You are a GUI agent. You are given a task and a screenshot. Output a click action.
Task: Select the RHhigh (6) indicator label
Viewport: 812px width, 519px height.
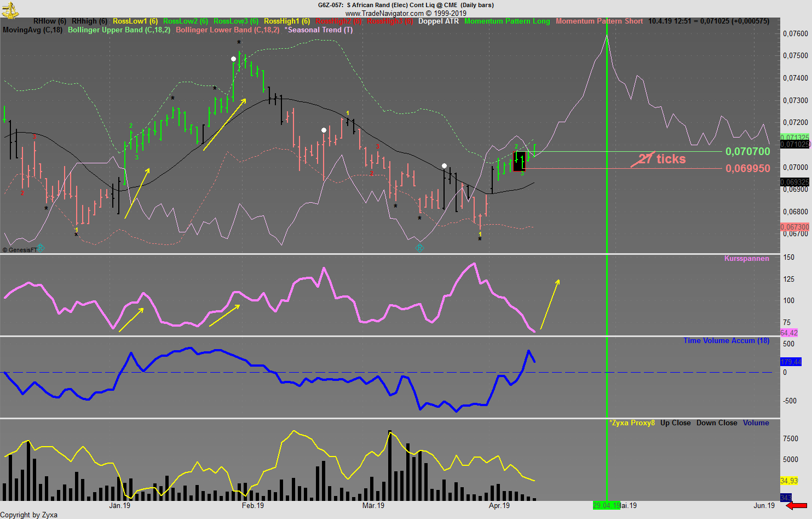click(89, 21)
